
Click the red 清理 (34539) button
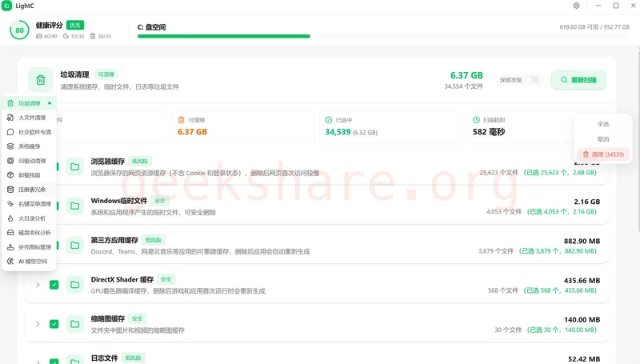pos(603,154)
